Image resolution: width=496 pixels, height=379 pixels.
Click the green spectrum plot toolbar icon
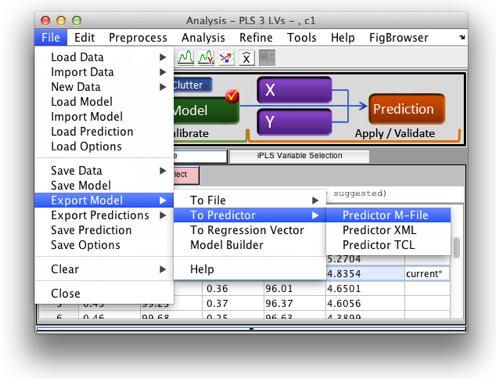point(186,58)
